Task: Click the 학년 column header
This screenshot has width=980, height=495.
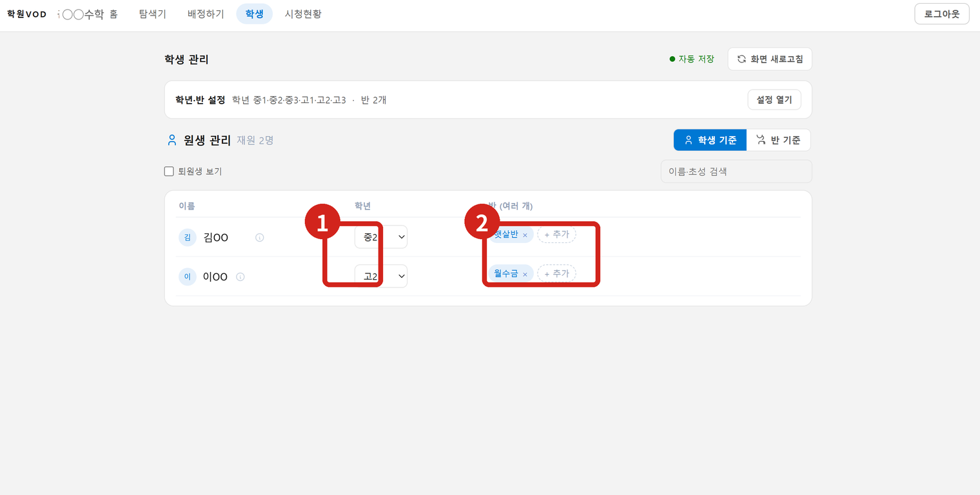Action: (363, 206)
